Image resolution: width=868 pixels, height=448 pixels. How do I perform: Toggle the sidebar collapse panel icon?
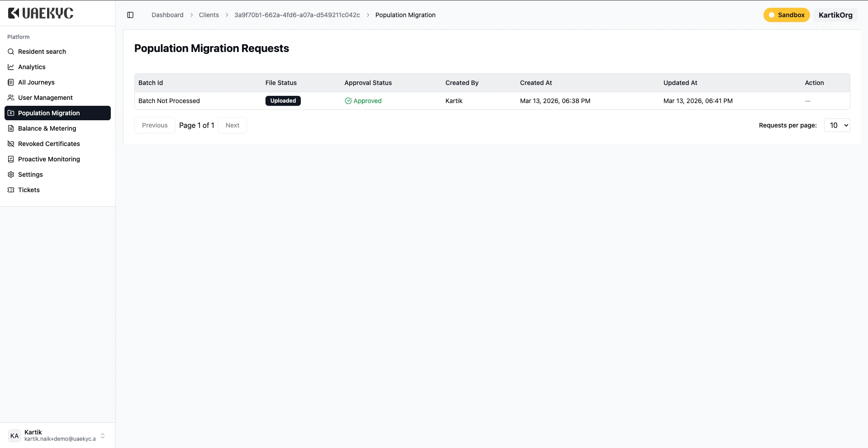click(x=130, y=15)
